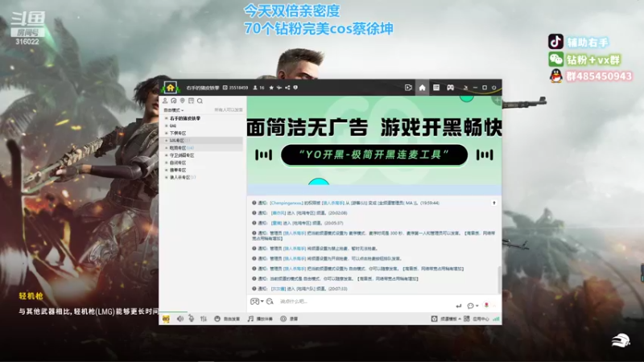This screenshot has width=644, height=362.
Task: Open channel info icon in title bar
Action: [295, 88]
